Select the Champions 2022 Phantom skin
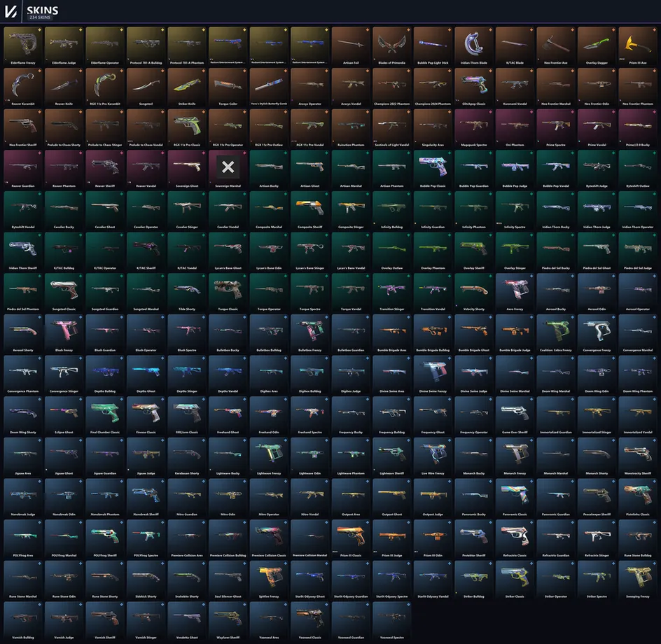The height and width of the screenshot is (644, 661). [391, 87]
